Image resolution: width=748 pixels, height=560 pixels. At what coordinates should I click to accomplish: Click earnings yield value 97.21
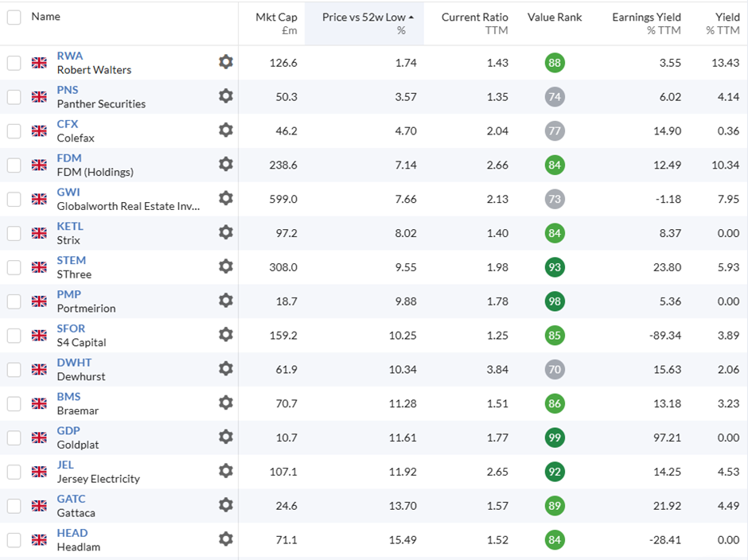click(667, 437)
